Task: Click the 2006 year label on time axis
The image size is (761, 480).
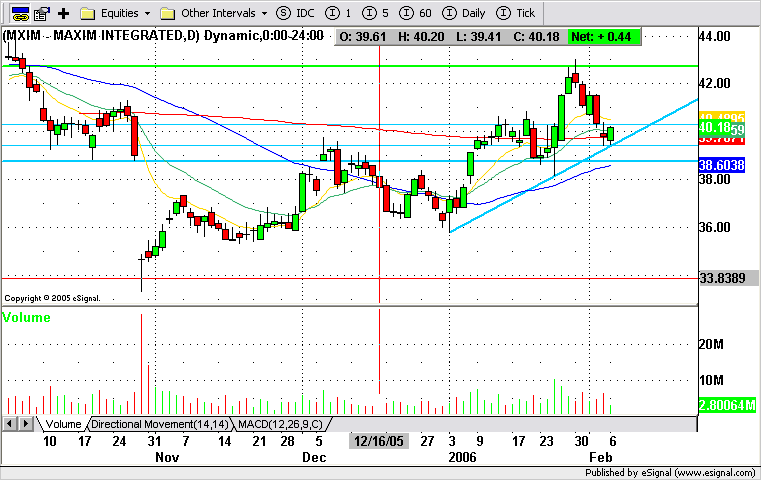Action: point(463,457)
